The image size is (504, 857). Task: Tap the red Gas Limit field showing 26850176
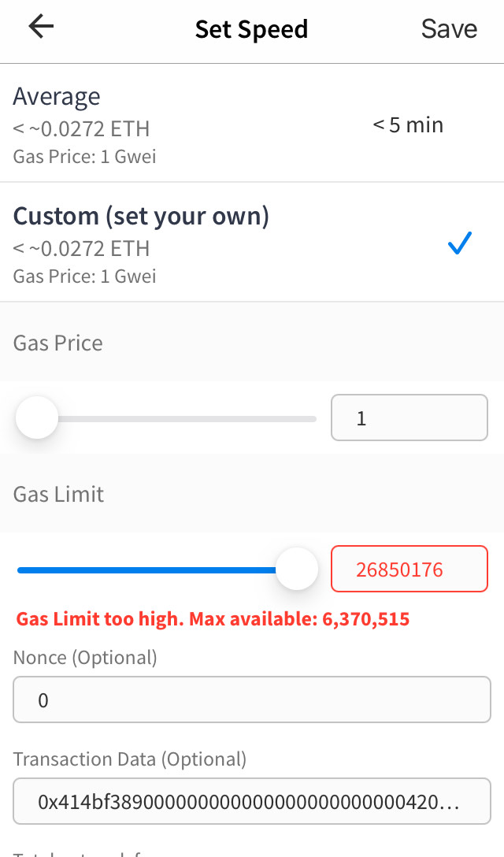409,568
